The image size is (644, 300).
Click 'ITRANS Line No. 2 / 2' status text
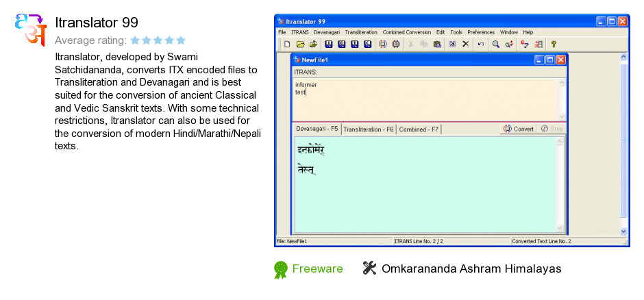pyautogui.click(x=419, y=241)
